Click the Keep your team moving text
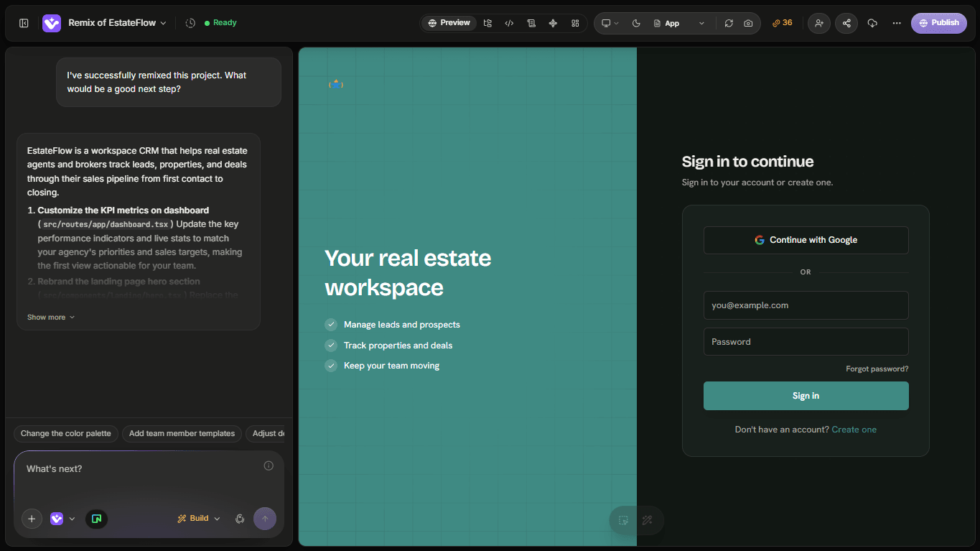 pyautogui.click(x=391, y=366)
